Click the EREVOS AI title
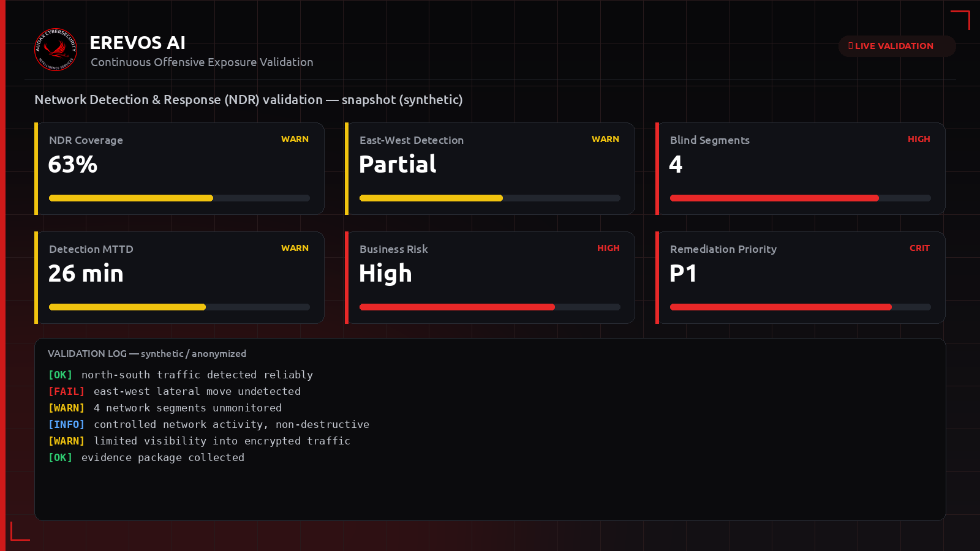The image size is (980, 551). click(x=138, y=43)
